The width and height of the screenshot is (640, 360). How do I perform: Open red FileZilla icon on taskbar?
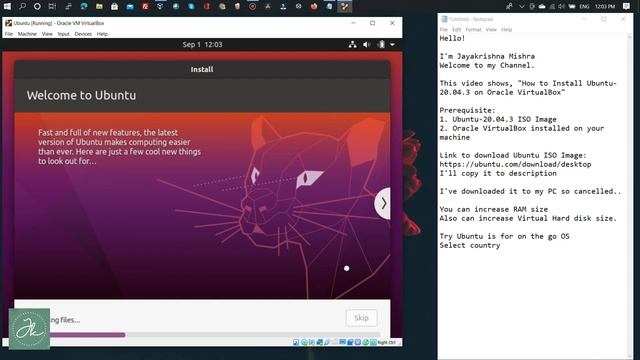(x=145, y=6)
